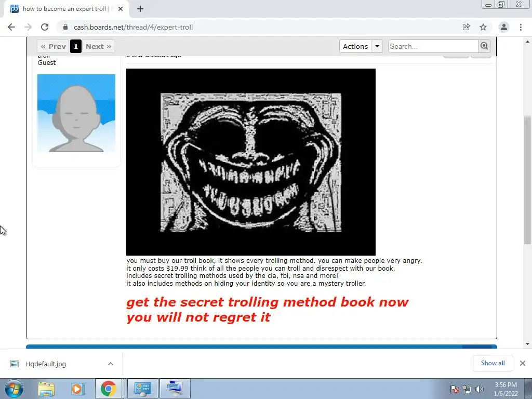Open the volume speaker tray icon

(480, 389)
